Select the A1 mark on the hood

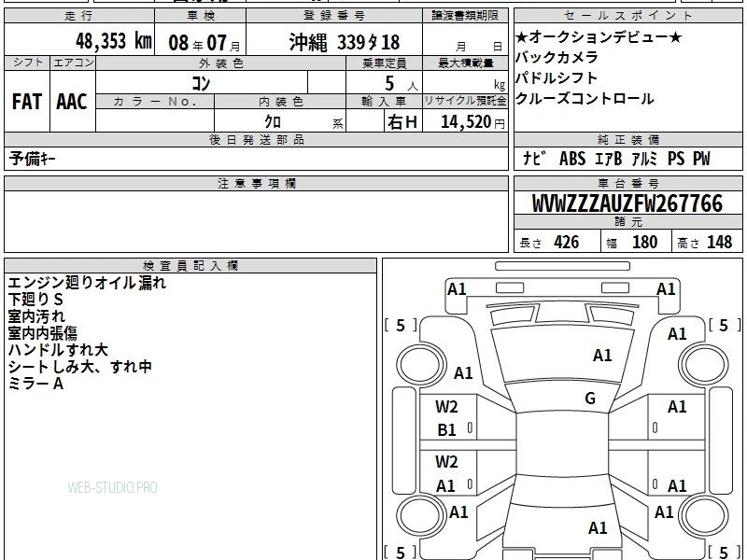pyautogui.click(x=602, y=356)
